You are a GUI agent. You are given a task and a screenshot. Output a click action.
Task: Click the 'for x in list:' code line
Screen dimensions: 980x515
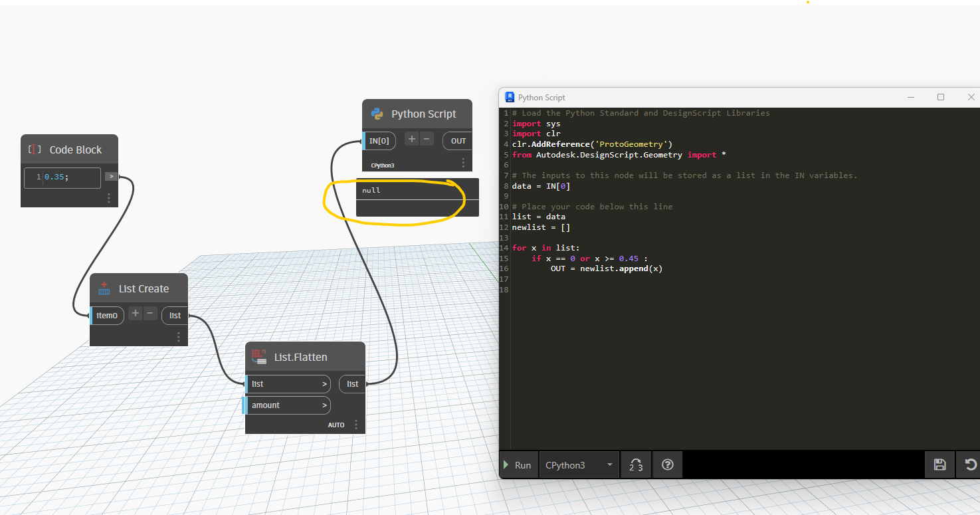[545, 248]
